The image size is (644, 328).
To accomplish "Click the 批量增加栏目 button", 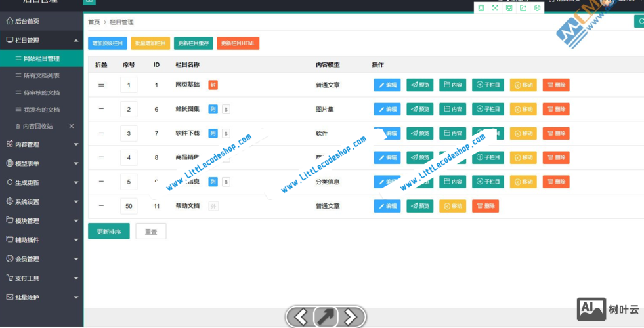I will click(x=150, y=43).
